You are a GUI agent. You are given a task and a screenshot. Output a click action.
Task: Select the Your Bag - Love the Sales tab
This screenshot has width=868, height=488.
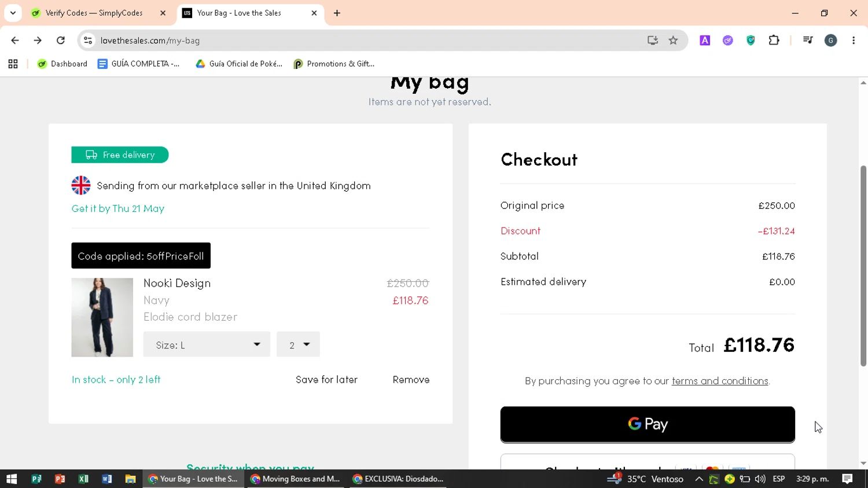(x=250, y=13)
